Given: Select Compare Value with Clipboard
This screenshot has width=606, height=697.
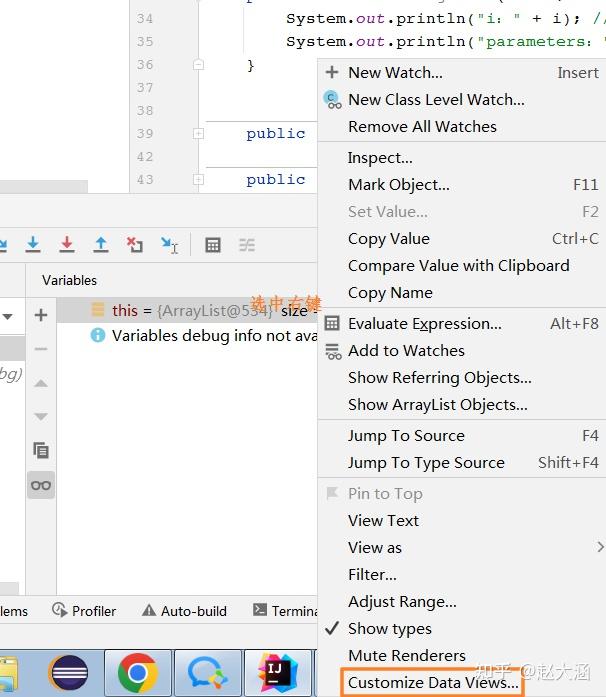Looking at the screenshot, I should click(462, 266).
